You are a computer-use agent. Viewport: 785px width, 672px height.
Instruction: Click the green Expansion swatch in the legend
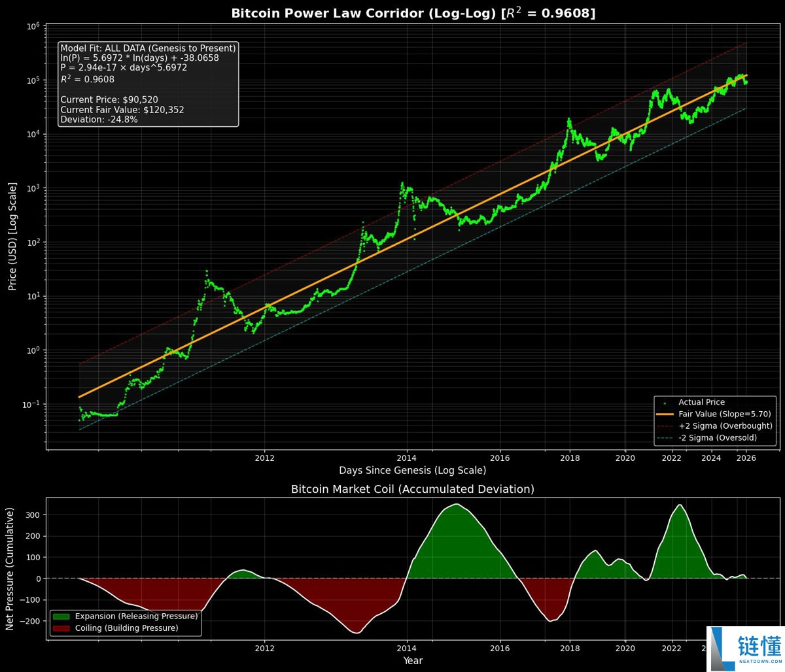[61, 616]
